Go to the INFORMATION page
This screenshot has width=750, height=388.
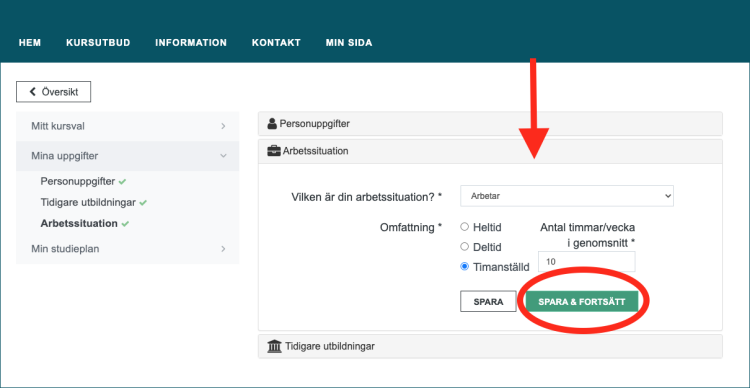tap(191, 43)
